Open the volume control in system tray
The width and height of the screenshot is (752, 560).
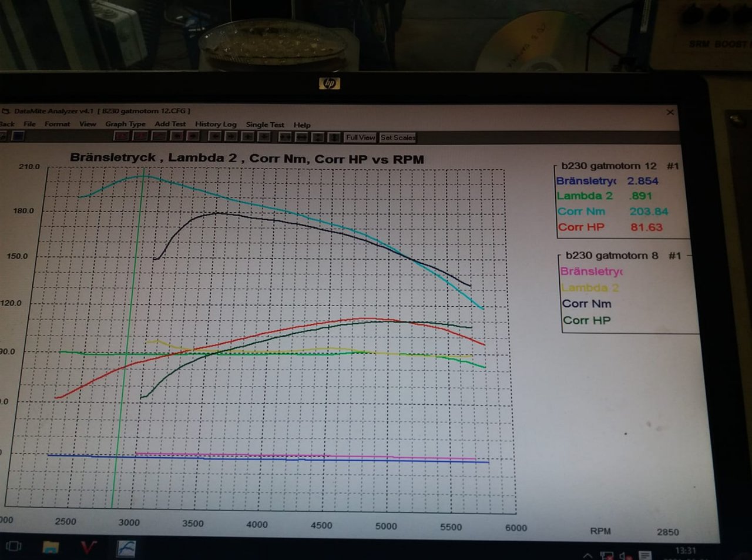coord(625,555)
